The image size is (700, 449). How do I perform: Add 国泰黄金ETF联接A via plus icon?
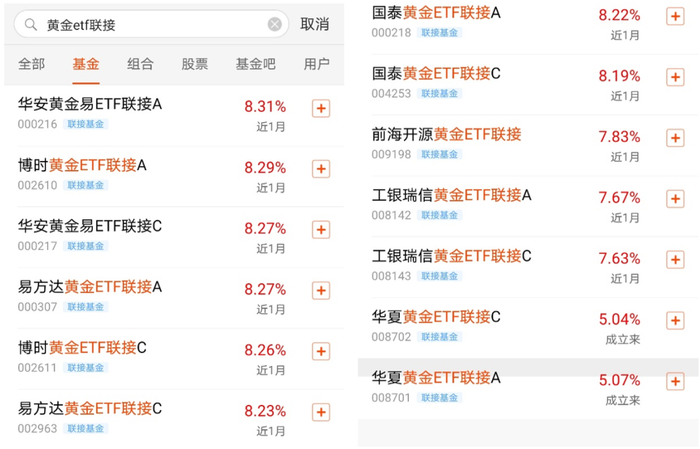pyautogui.click(x=675, y=16)
